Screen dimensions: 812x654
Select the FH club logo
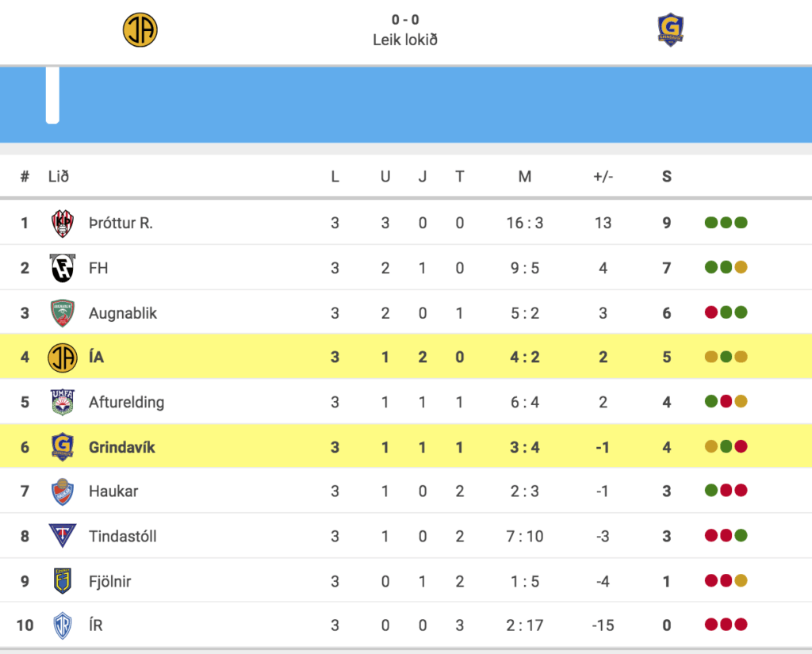point(63,268)
